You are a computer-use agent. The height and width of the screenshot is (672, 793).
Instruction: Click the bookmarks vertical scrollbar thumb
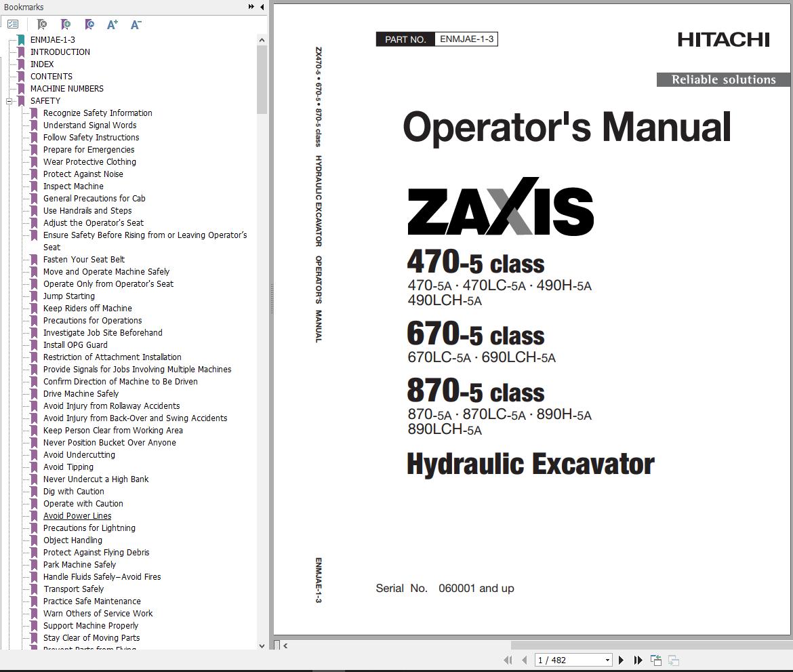coord(262,79)
